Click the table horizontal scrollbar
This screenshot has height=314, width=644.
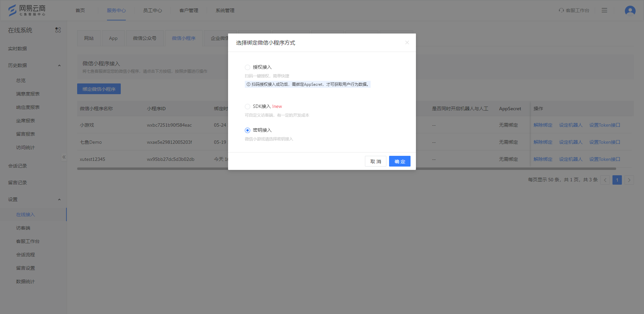[x=346, y=169]
